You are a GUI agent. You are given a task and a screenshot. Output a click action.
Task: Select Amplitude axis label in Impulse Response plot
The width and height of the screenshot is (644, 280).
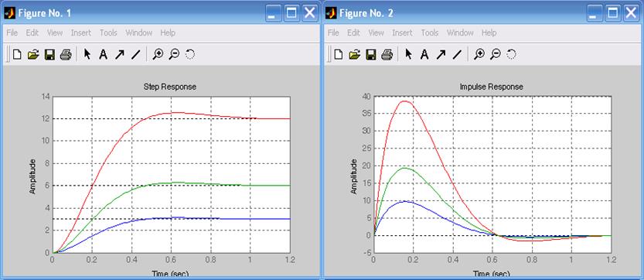[x=355, y=176]
